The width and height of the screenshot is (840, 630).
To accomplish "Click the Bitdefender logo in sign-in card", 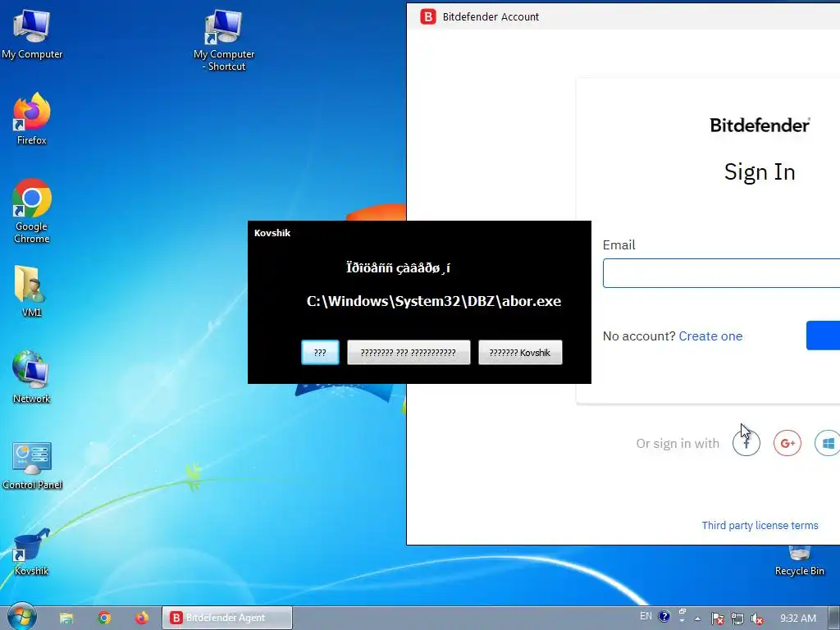I will pos(760,125).
